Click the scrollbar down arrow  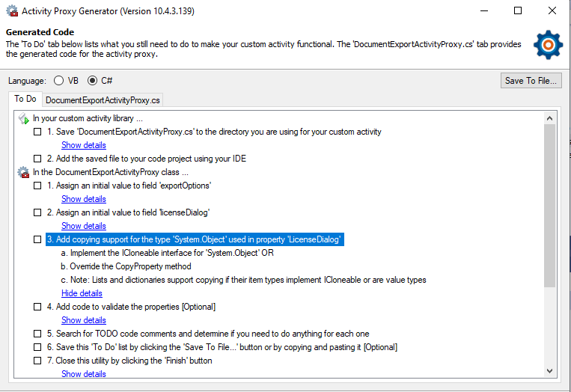coord(549,371)
